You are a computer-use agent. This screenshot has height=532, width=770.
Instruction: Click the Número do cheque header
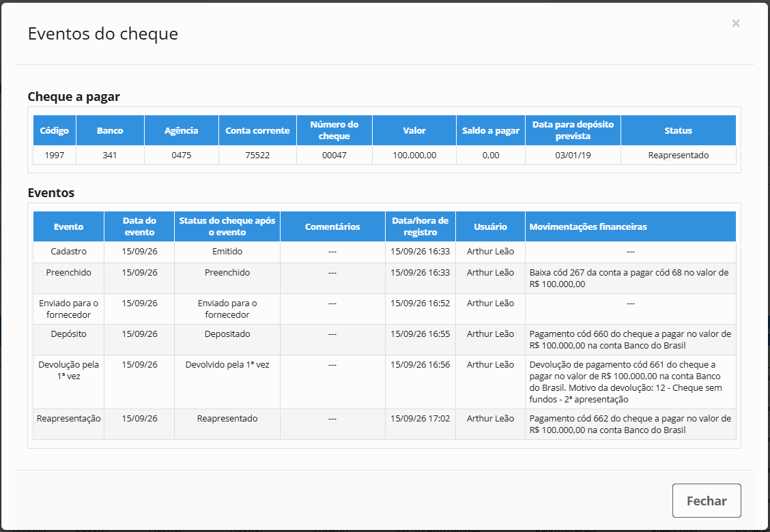point(334,130)
